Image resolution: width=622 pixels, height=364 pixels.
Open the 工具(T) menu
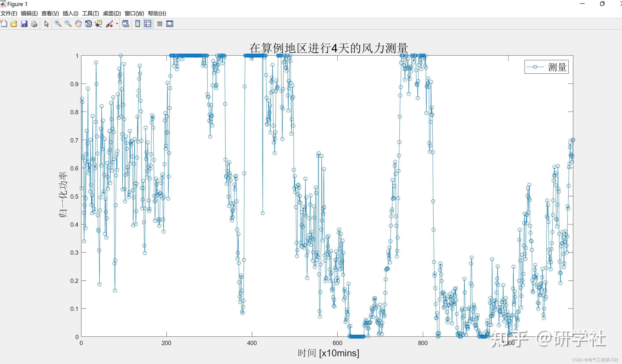pyautogui.click(x=90, y=13)
